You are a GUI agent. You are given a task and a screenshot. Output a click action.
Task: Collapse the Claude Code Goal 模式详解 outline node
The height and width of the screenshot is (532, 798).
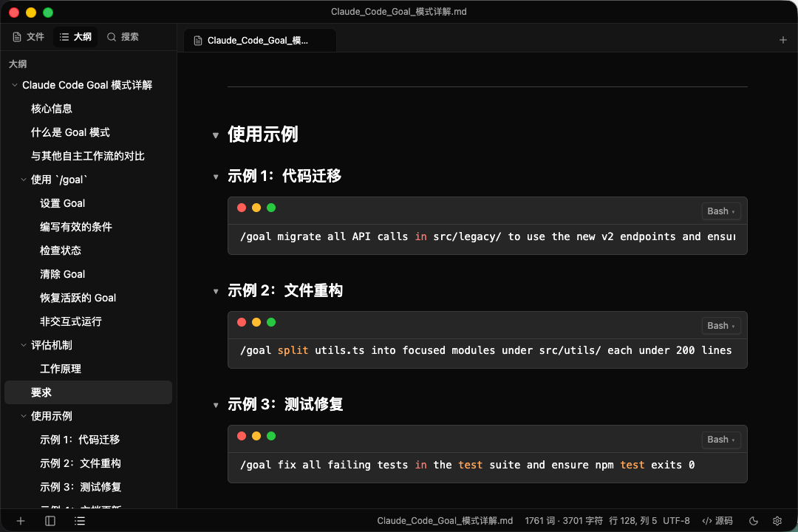click(15, 85)
